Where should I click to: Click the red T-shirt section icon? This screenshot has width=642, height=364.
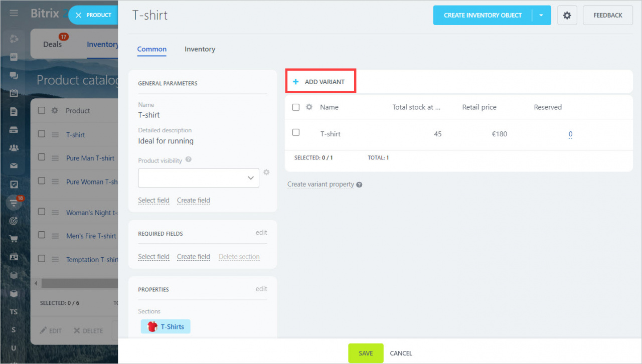(152, 327)
